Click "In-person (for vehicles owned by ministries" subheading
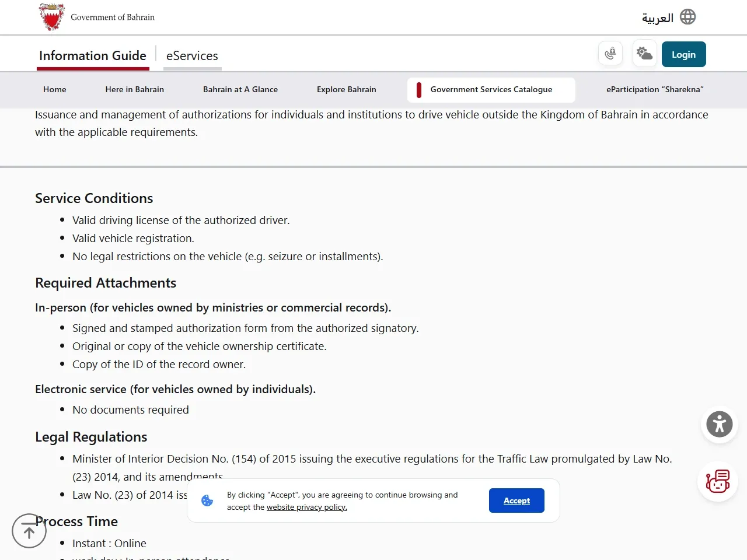 (x=213, y=307)
